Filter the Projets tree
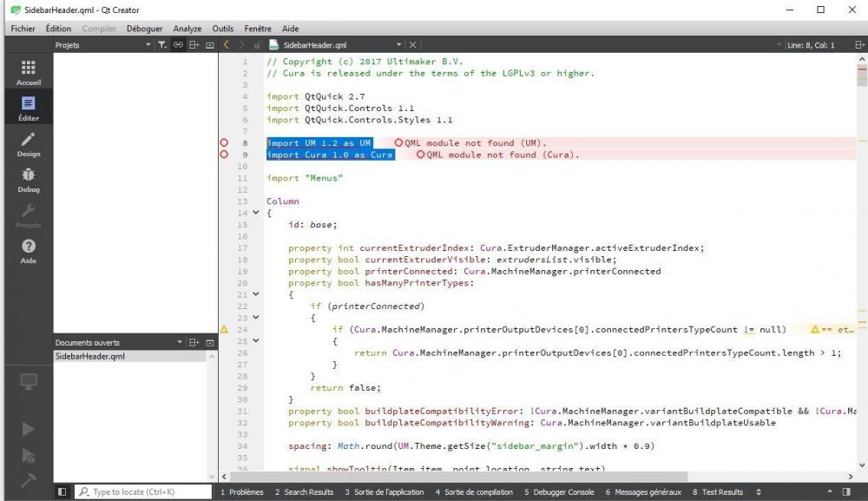 (x=161, y=45)
